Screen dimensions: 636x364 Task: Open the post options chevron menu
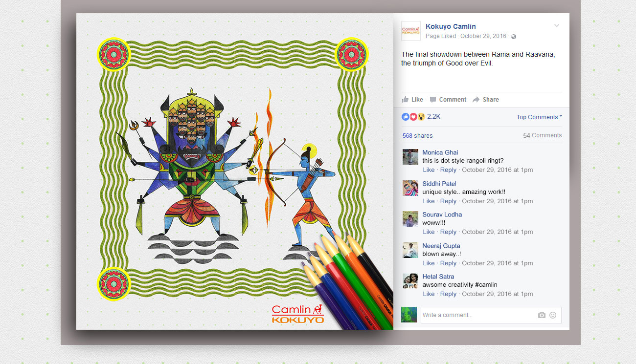[556, 25]
